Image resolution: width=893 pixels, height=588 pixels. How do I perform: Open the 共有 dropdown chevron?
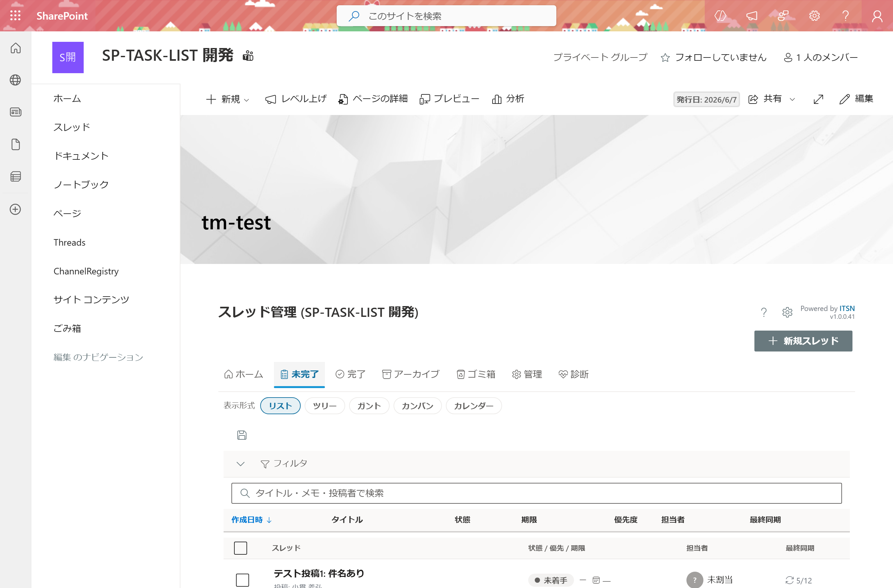point(792,99)
